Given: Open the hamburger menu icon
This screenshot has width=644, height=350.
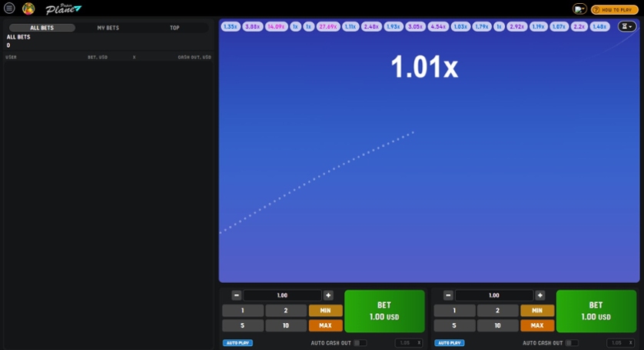Looking at the screenshot, I should (x=9, y=8).
